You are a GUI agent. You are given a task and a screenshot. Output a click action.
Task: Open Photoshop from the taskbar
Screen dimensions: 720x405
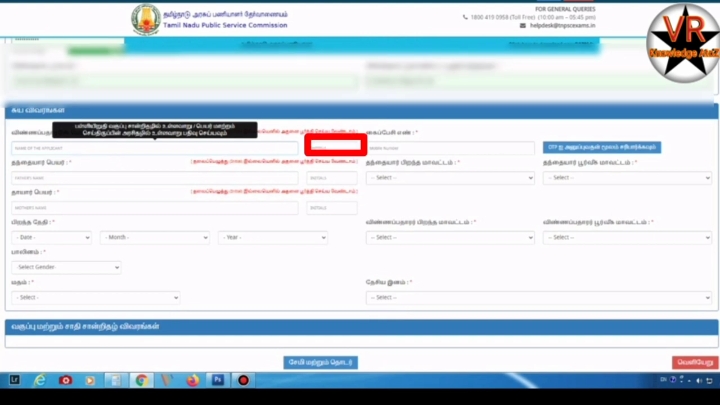coord(218,380)
